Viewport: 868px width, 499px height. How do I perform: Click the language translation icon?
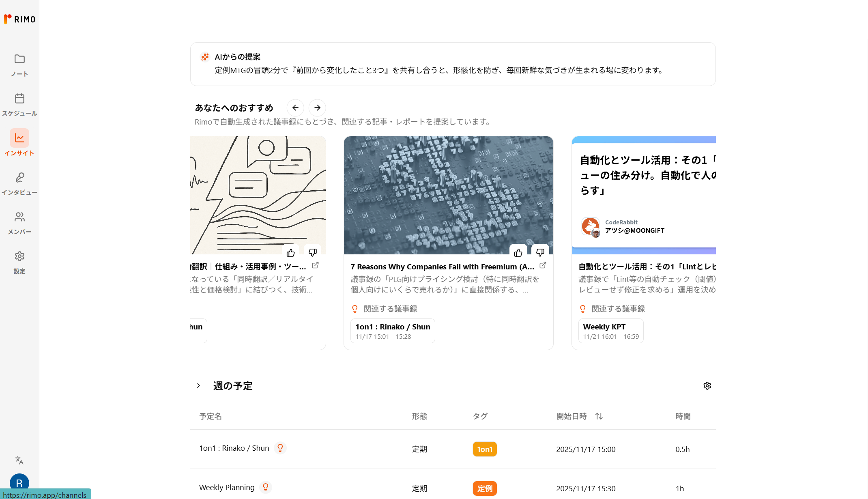coord(19,460)
